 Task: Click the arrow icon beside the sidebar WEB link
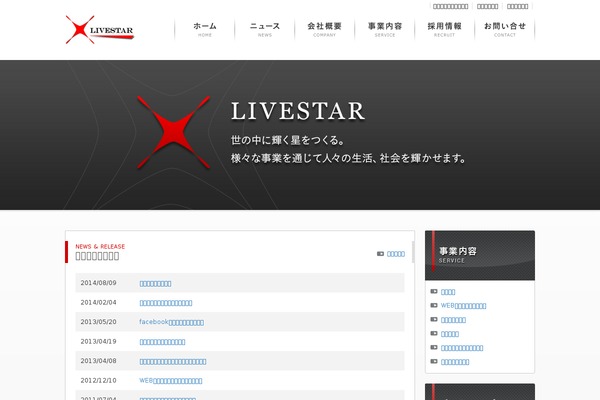coord(434,305)
